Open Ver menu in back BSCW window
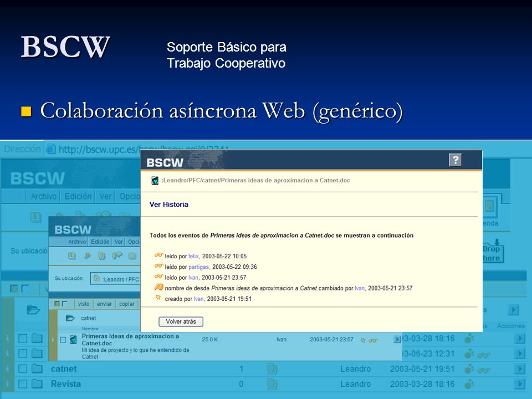 (105, 196)
